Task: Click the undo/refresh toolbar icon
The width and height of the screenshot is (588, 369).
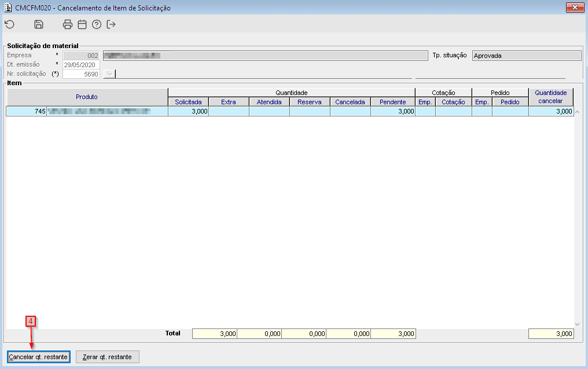Action: (x=9, y=24)
